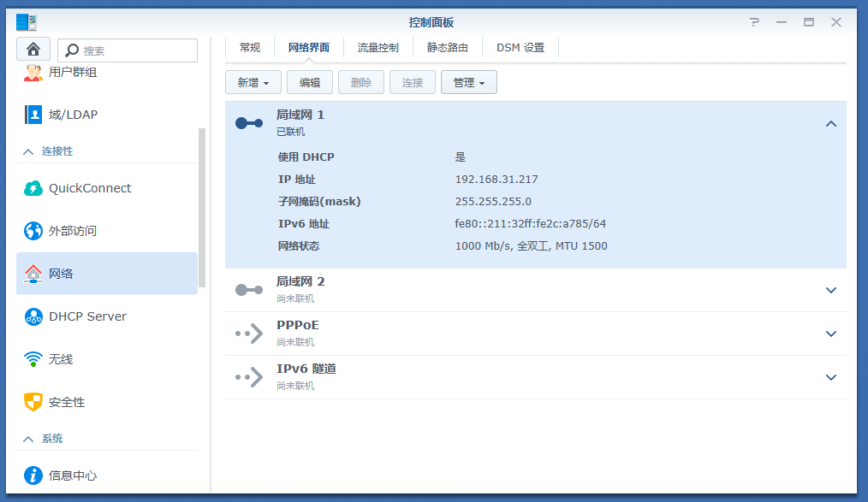Open QuickConnect settings in the sidebar
This screenshot has height=502, width=868.
pos(90,187)
